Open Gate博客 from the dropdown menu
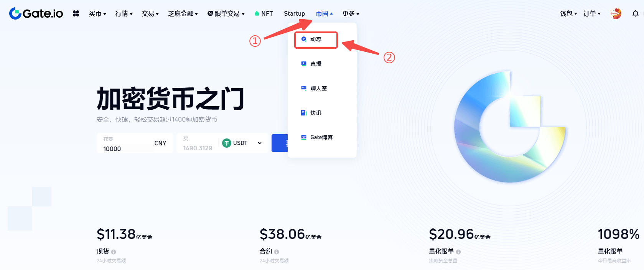Screen dimensions: 644x270 tap(321, 137)
